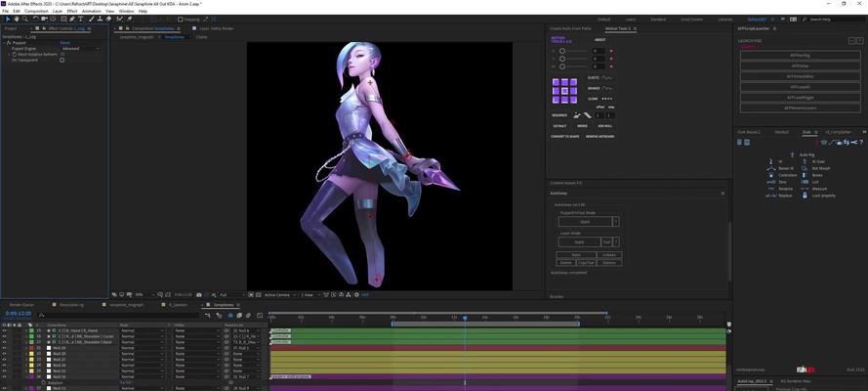Select the Selection arrow tool
Screen dimensions: 868x391
coord(9,19)
